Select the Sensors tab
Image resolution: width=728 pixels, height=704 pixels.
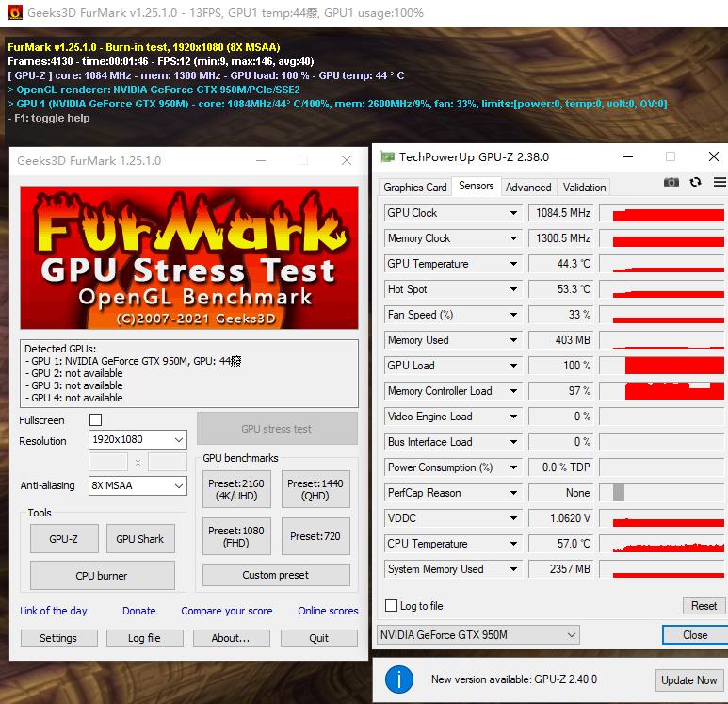coord(476,186)
